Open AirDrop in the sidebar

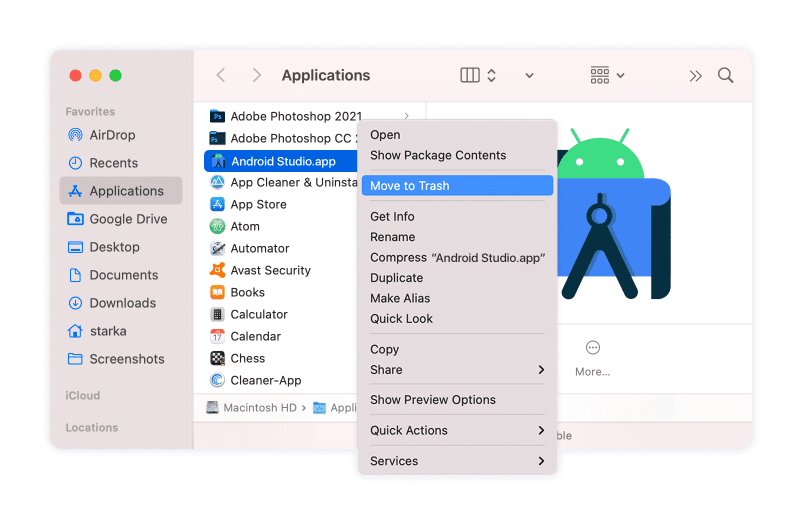click(111, 135)
